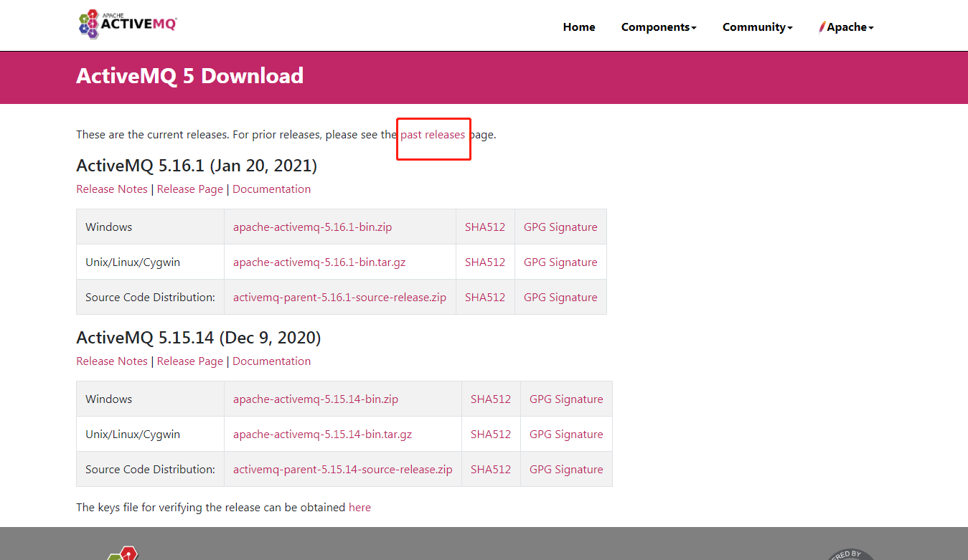View SHA512 for the 5.16.1 Windows build

coord(484,227)
